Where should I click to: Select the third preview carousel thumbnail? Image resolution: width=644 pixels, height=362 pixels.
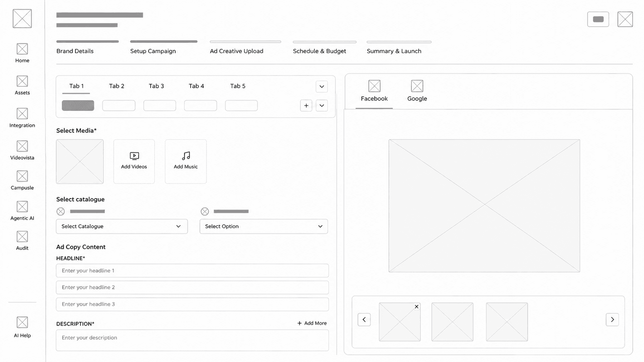pyautogui.click(x=507, y=322)
